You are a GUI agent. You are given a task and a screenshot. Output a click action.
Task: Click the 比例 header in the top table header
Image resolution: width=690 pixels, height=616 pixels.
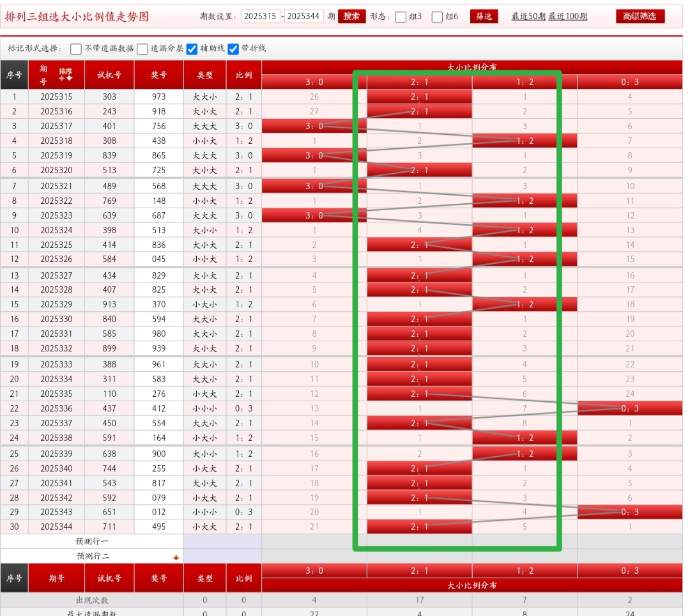[x=244, y=75]
